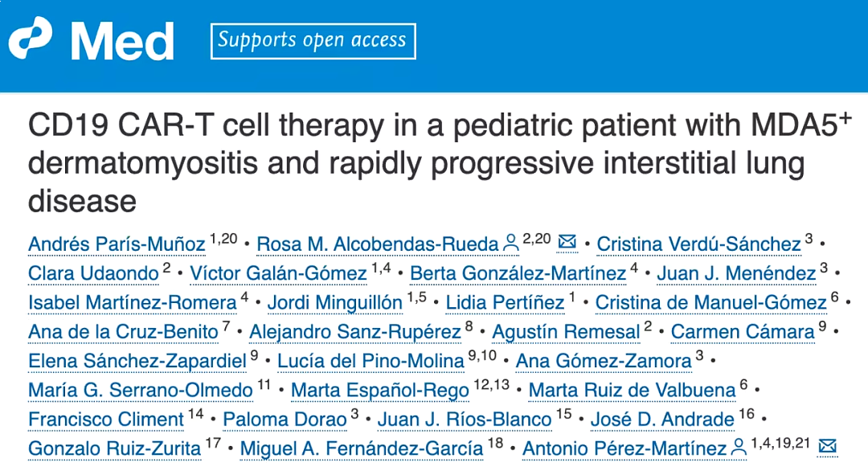The image size is (868, 467).
Task: Select author Jordi Minguillón
Action: 335,303
